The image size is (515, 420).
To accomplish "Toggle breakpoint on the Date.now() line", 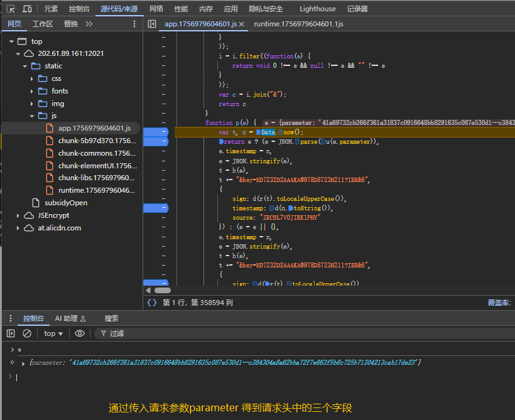I will (157, 132).
